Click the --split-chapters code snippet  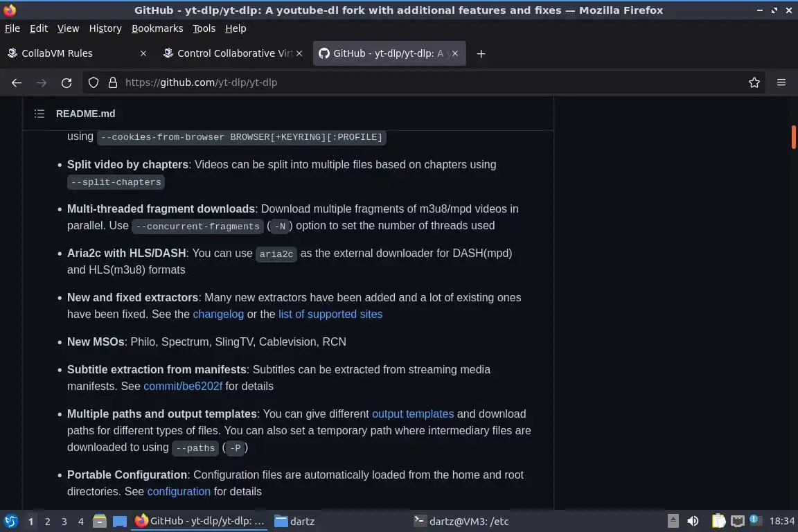click(116, 182)
